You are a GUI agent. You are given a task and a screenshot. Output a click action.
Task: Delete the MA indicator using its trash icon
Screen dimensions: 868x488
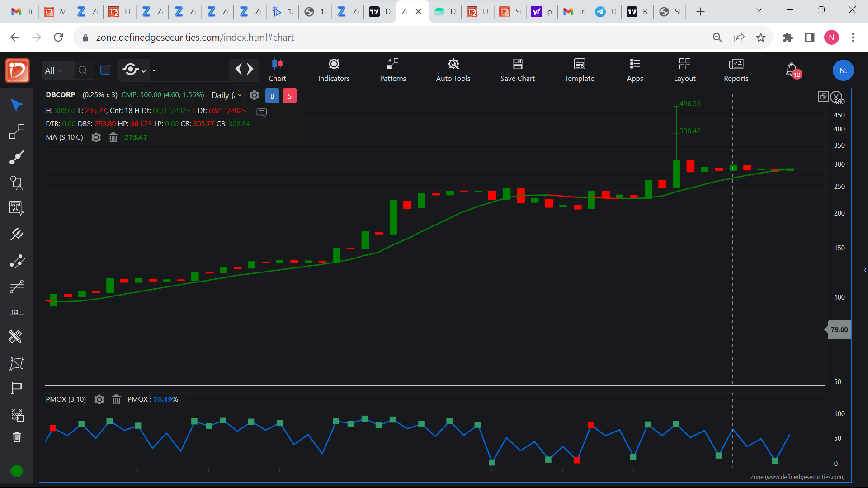click(x=113, y=137)
